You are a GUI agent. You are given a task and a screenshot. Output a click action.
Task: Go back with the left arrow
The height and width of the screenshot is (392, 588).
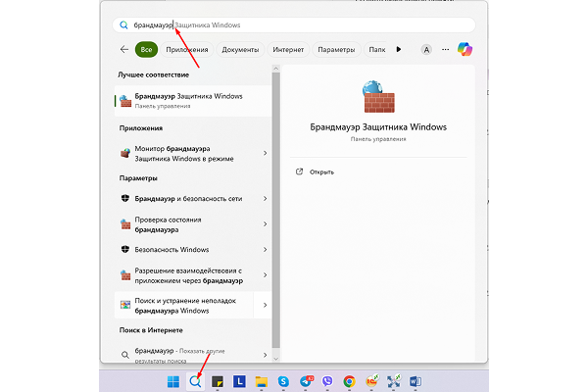point(124,50)
